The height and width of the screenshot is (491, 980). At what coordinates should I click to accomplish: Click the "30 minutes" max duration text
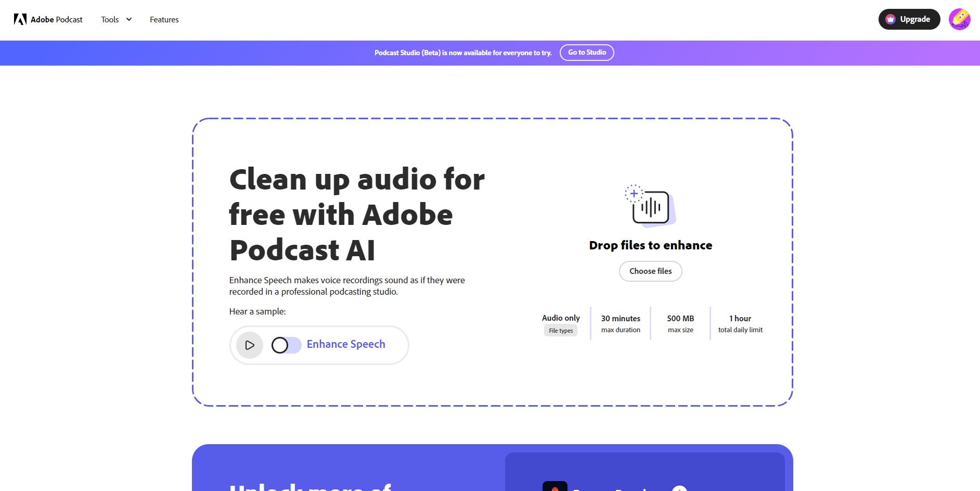coord(621,318)
